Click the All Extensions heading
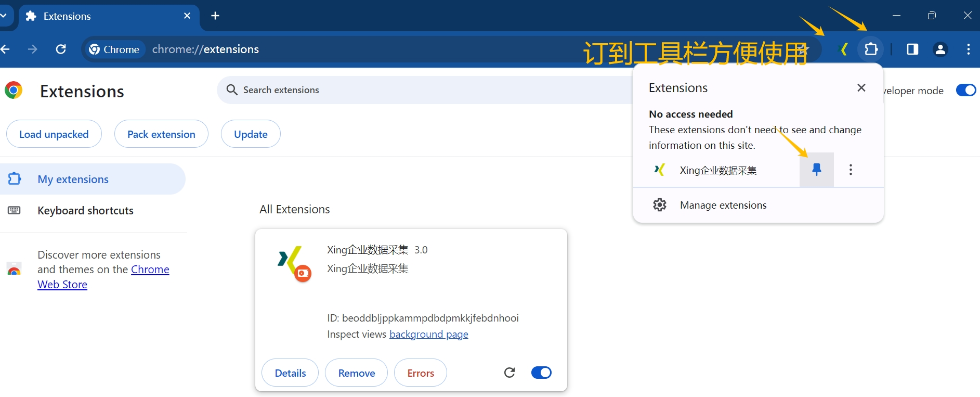980x397 pixels. pyautogui.click(x=295, y=209)
